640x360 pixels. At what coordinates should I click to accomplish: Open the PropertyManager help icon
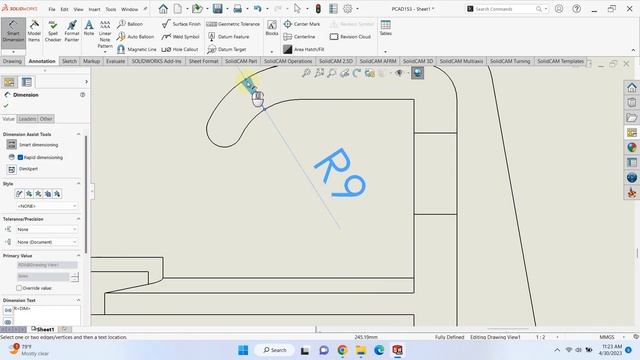pos(82,95)
